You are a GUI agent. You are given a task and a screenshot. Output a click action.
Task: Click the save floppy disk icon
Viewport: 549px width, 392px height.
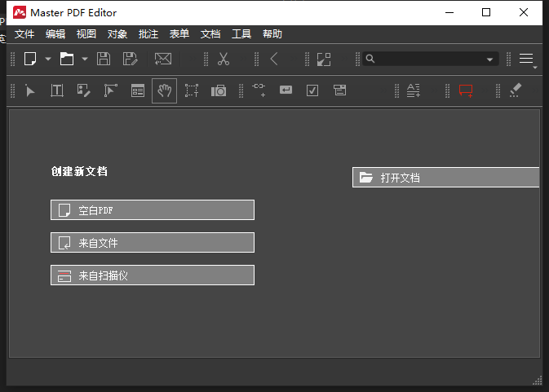(x=104, y=59)
